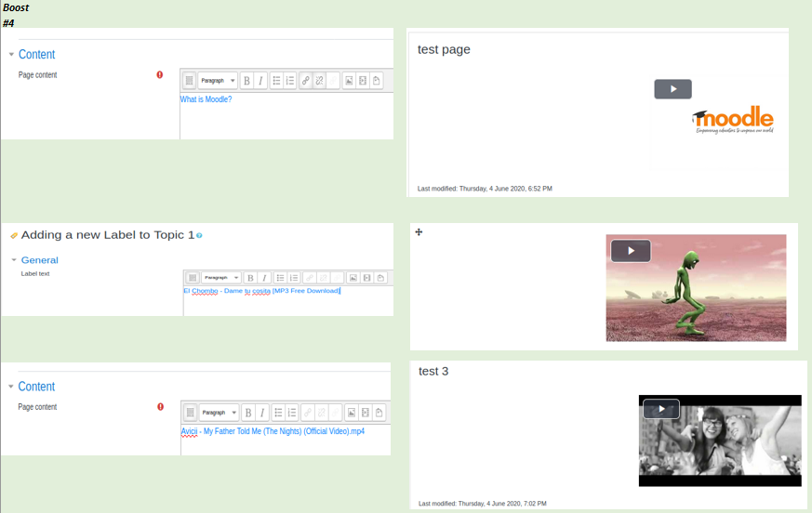Click the test page heading
812x513 pixels.
pyautogui.click(x=444, y=49)
